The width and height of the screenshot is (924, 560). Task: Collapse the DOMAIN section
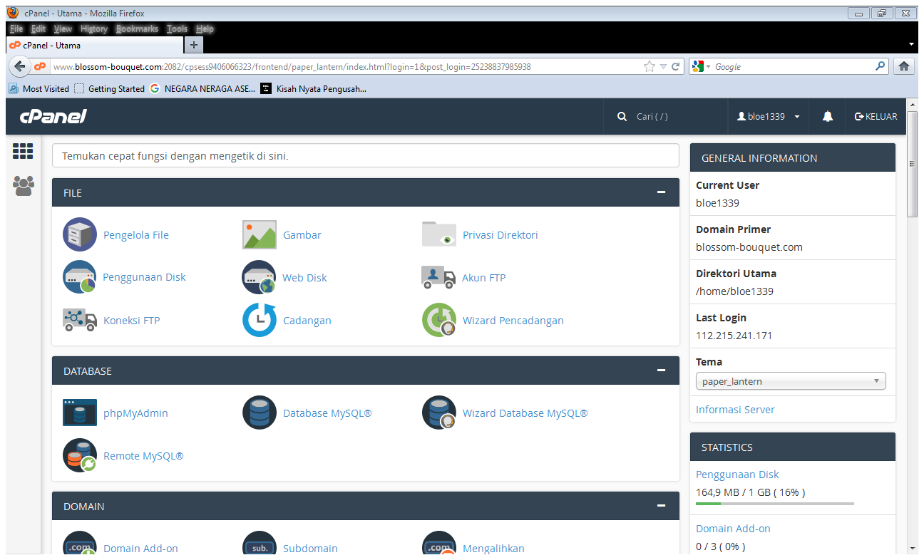pos(662,506)
